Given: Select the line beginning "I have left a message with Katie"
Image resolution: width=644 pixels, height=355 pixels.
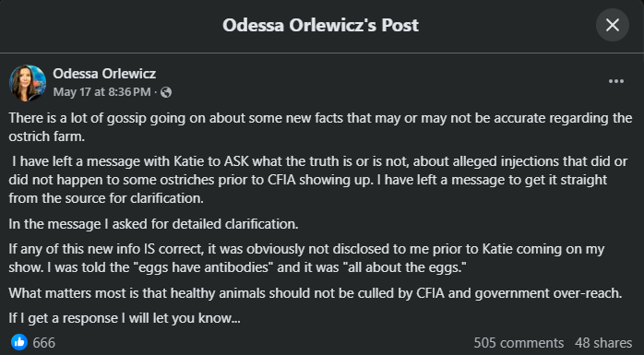Looking at the screenshot, I should [319, 161].
